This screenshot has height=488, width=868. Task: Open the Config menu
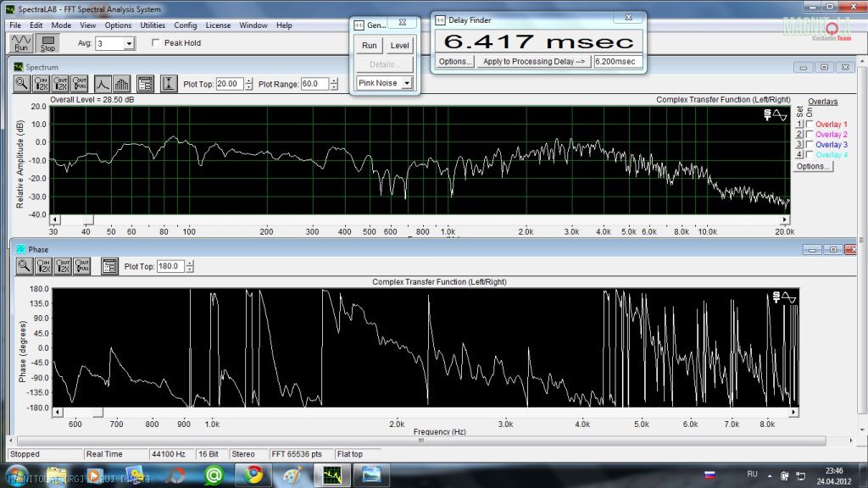coord(185,25)
